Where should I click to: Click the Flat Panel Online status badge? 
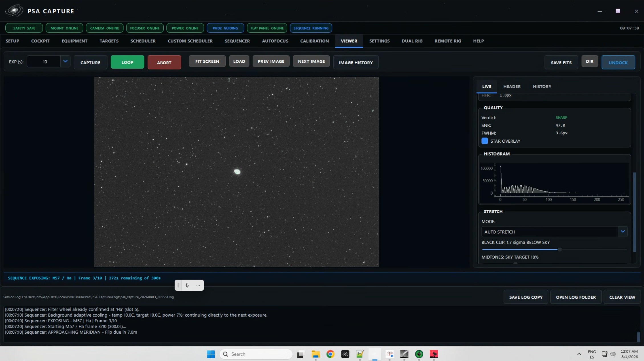[267, 28]
